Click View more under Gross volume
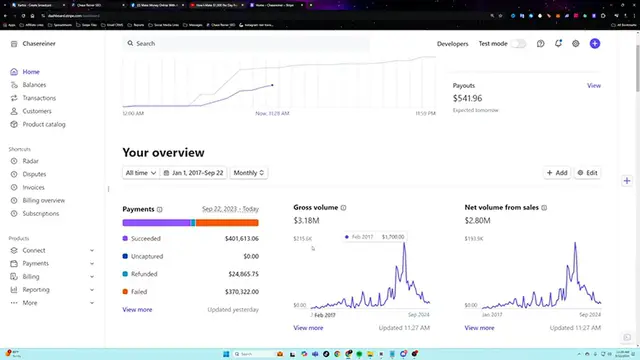 click(x=308, y=328)
